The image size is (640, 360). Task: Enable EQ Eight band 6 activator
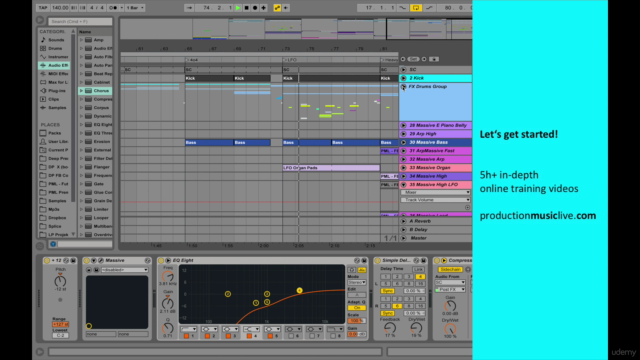(291, 336)
